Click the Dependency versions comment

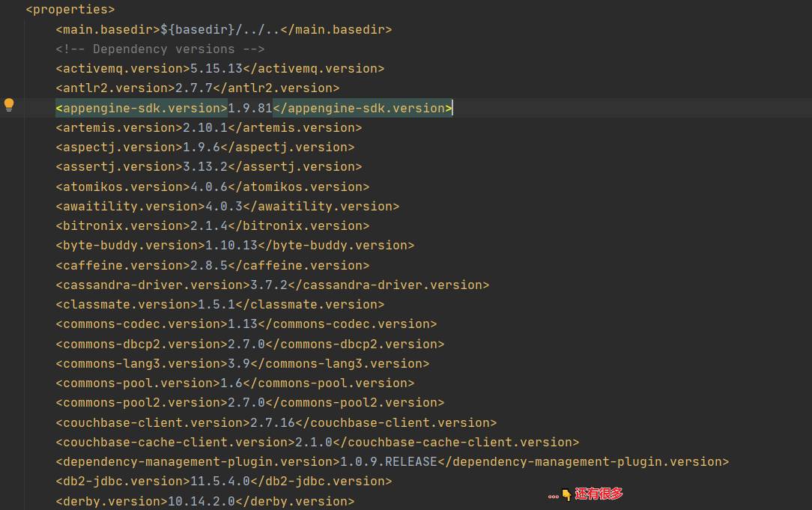coord(160,49)
